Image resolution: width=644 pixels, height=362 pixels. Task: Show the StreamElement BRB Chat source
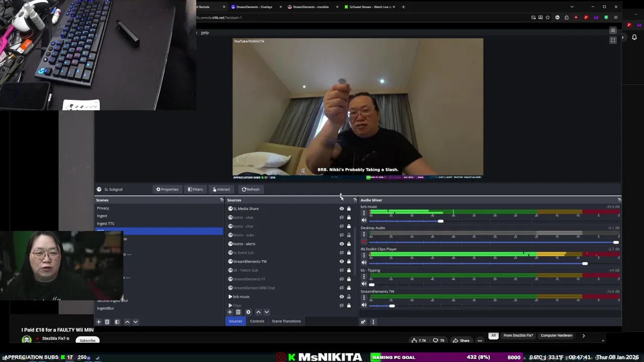(x=342, y=288)
